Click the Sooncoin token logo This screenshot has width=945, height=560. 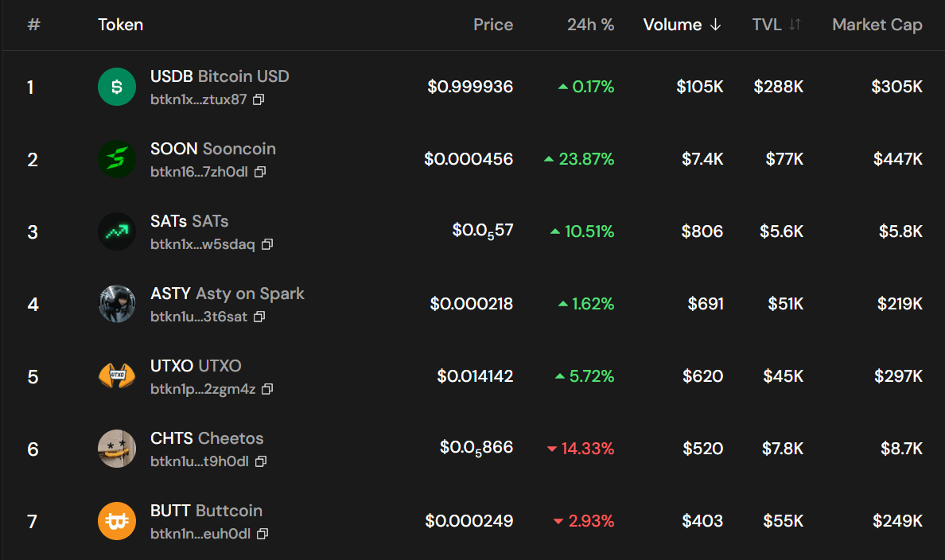(x=117, y=159)
